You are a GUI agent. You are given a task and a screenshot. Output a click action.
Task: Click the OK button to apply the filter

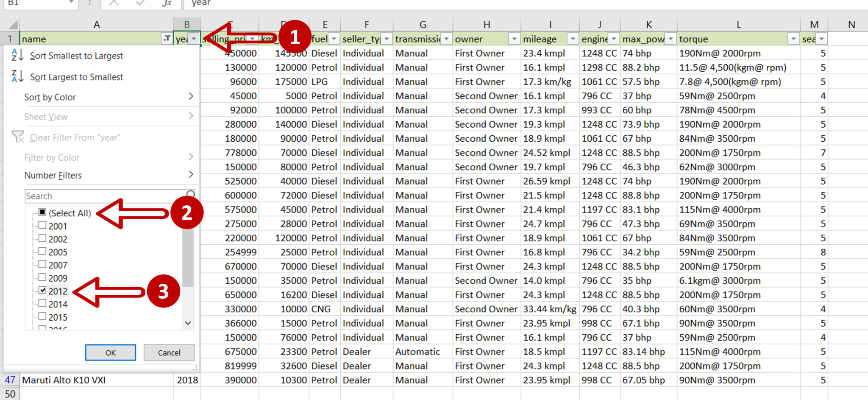pos(110,352)
